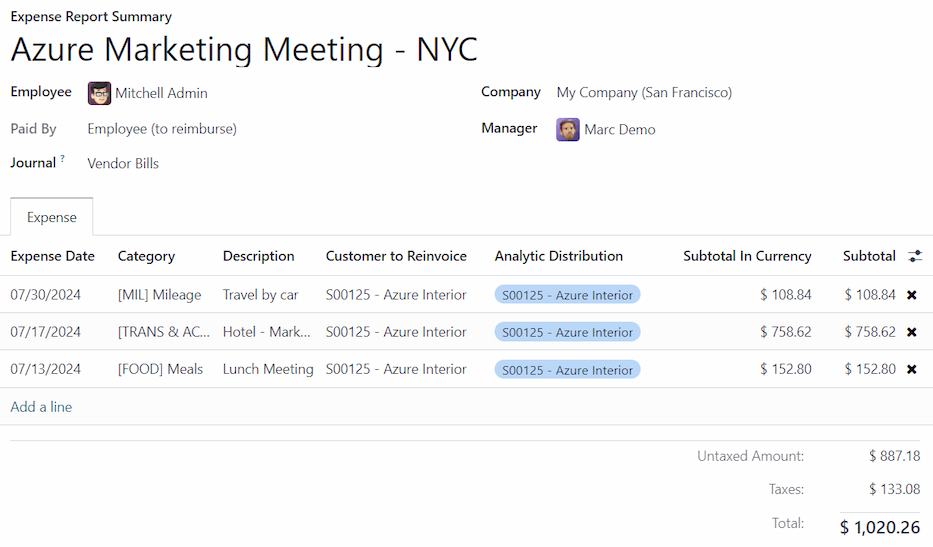
Task: Open the Paid By selection field
Action: point(162,129)
